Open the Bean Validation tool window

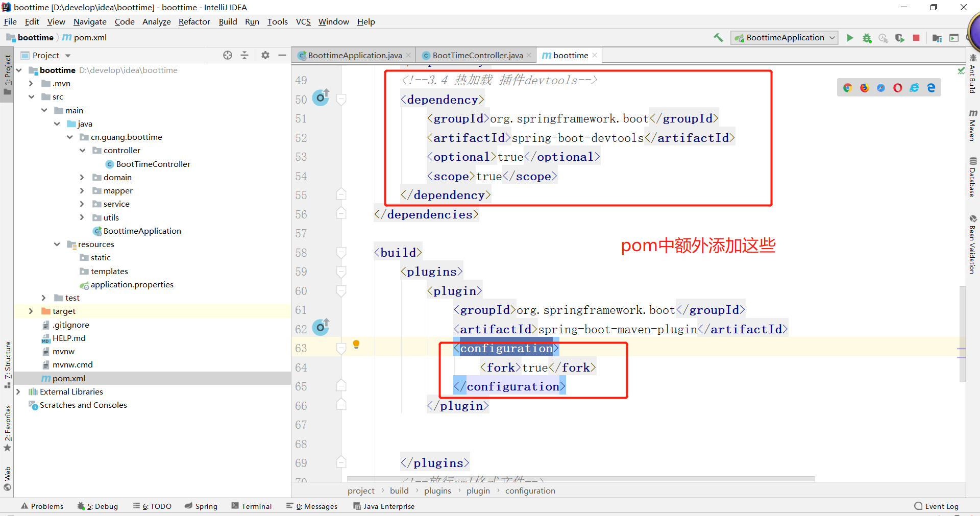(973, 244)
